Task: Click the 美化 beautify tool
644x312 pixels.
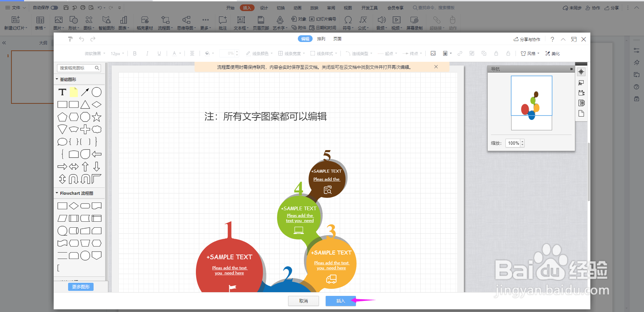Action: click(x=552, y=53)
